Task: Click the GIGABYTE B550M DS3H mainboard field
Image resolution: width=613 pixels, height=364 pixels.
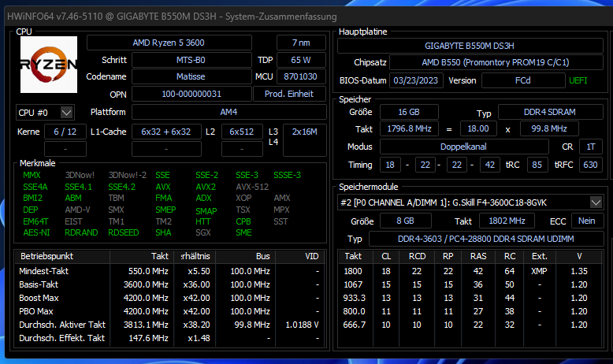Action: (470, 46)
